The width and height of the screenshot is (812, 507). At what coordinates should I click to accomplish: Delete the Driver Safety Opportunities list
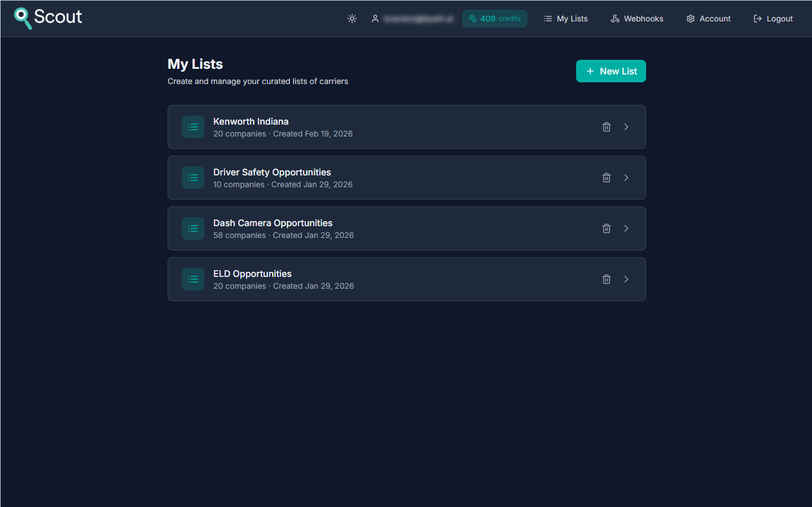tap(607, 178)
